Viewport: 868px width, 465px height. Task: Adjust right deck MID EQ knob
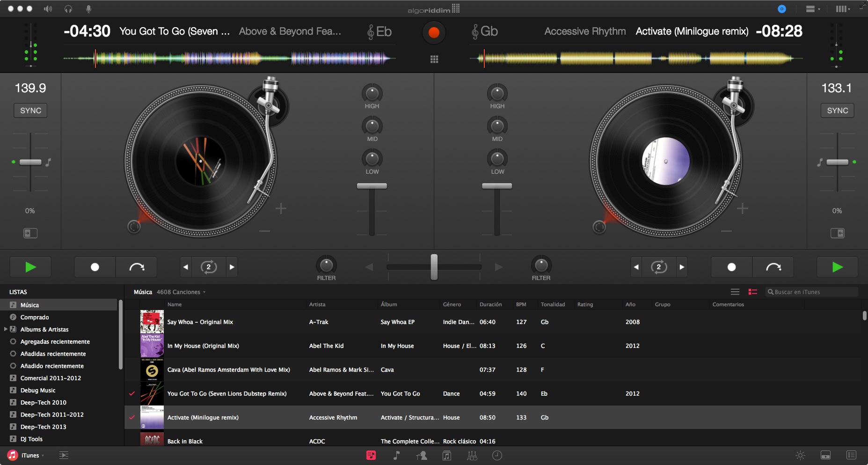(x=497, y=126)
